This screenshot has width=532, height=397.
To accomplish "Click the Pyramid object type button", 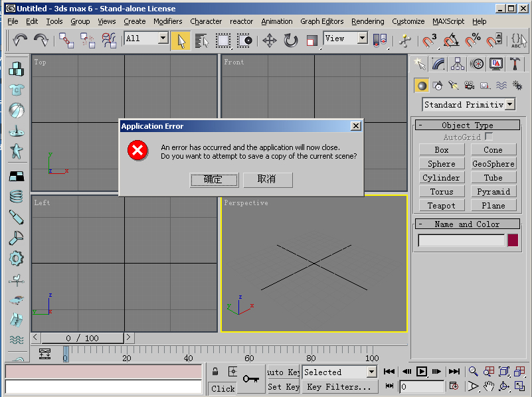I will pyautogui.click(x=493, y=192).
